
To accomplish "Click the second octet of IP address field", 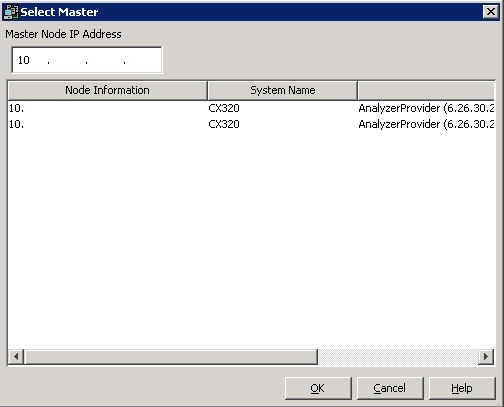I will click(x=67, y=60).
